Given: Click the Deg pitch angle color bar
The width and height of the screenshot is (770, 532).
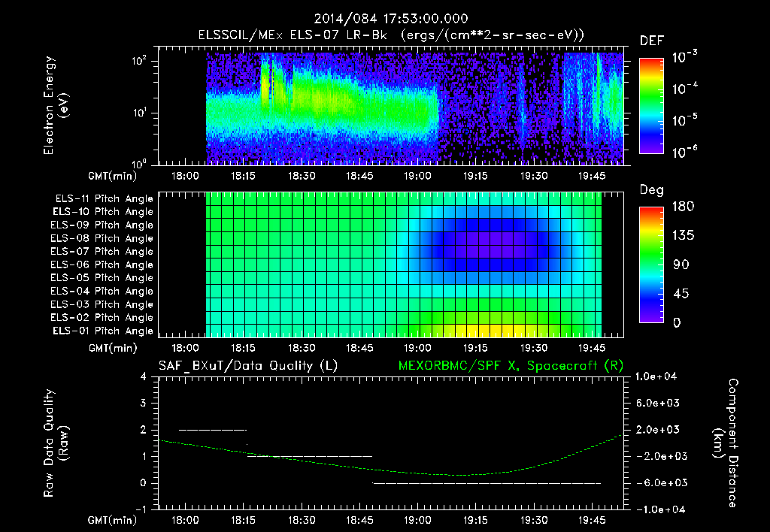Looking at the screenshot, I should pyautogui.click(x=651, y=264).
